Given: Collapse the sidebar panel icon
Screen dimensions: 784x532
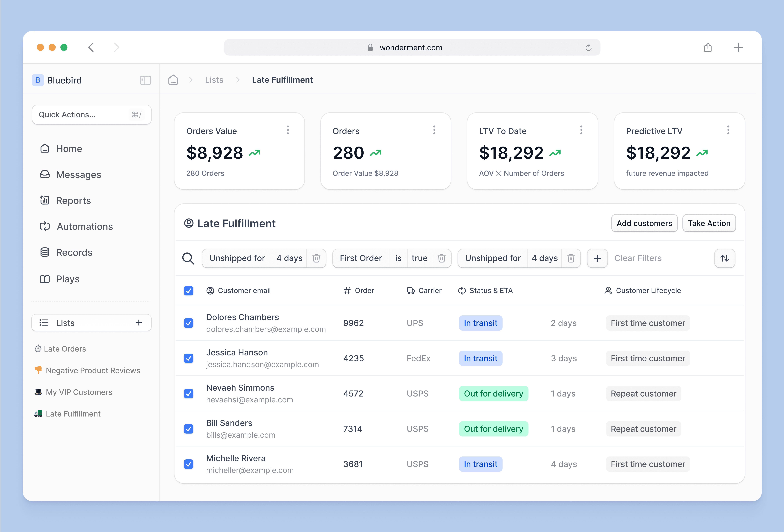Looking at the screenshot, I should tap(145, 80).
